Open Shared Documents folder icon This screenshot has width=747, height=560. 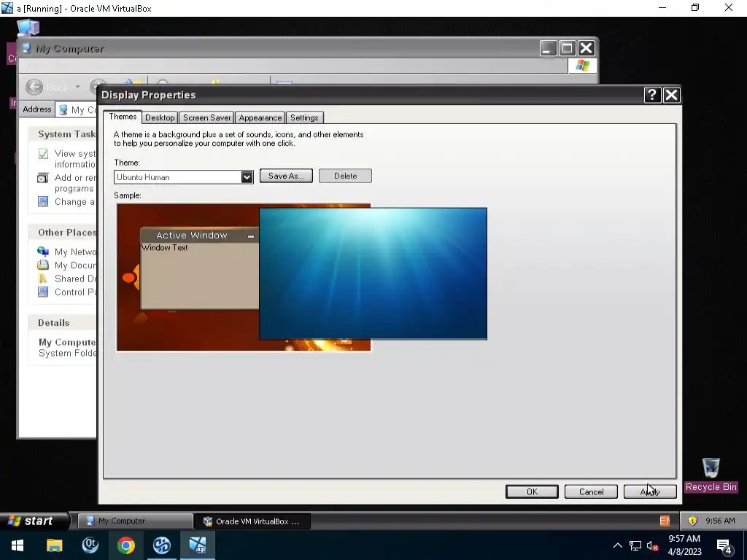(43, 278)
